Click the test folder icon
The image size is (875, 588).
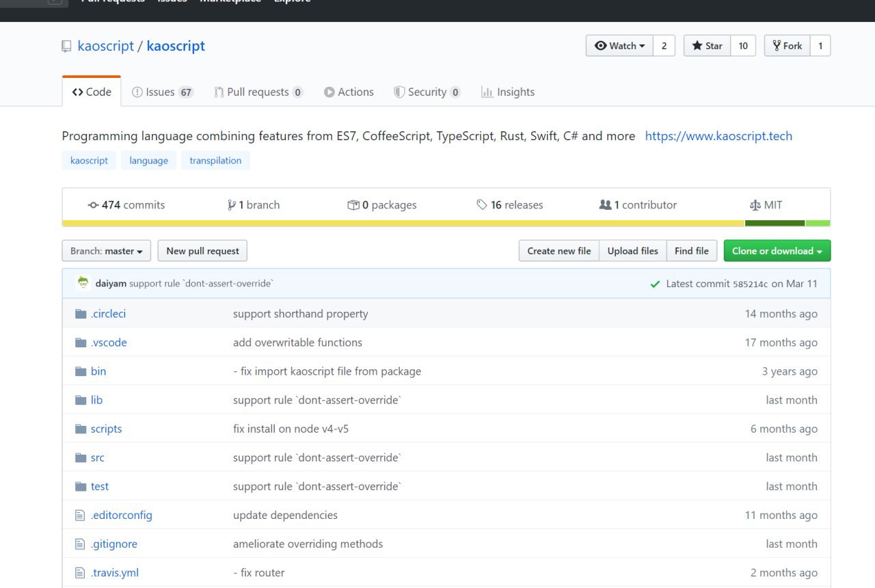81,486
